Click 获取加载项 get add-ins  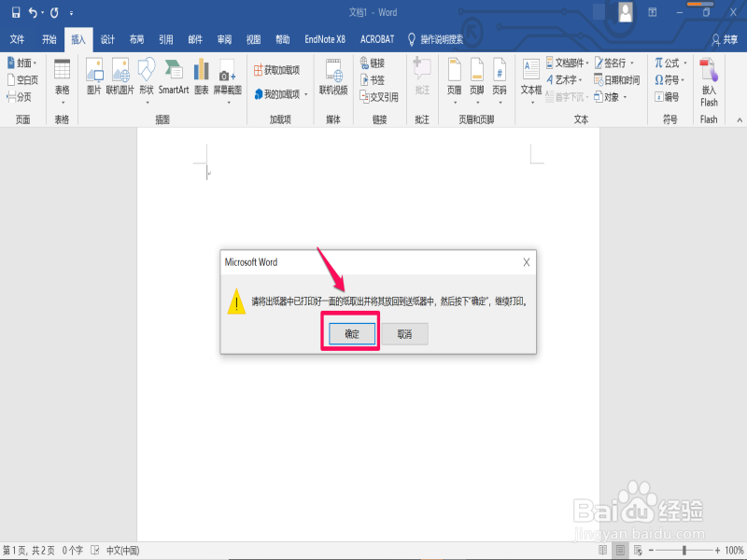point(276,71)
